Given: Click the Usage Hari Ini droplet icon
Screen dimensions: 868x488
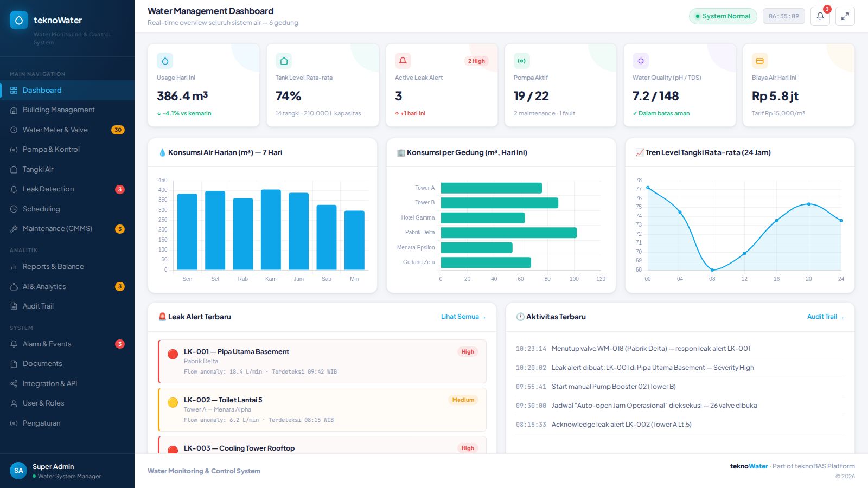Looking at the screenshot, I should tap(165, 61).
